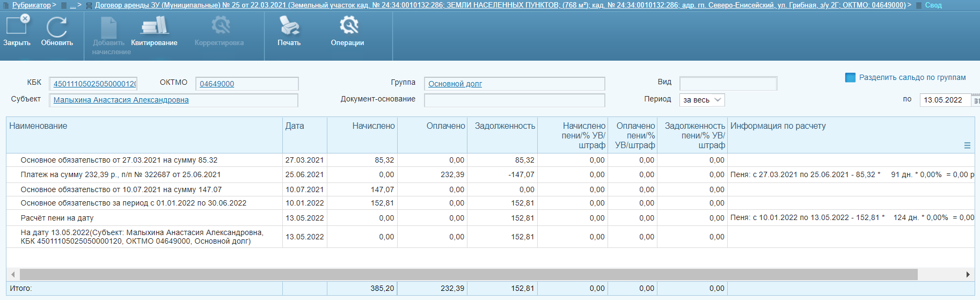The image size is (980, 300).
Task: Open the calendar icon next to date 13.05.2022
Action: pos(976,100)
